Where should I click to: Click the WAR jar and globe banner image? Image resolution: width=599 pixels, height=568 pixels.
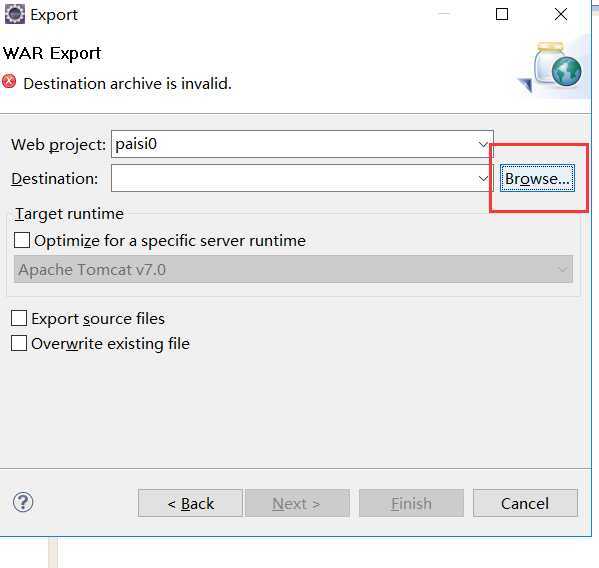[x=553, y=67]
